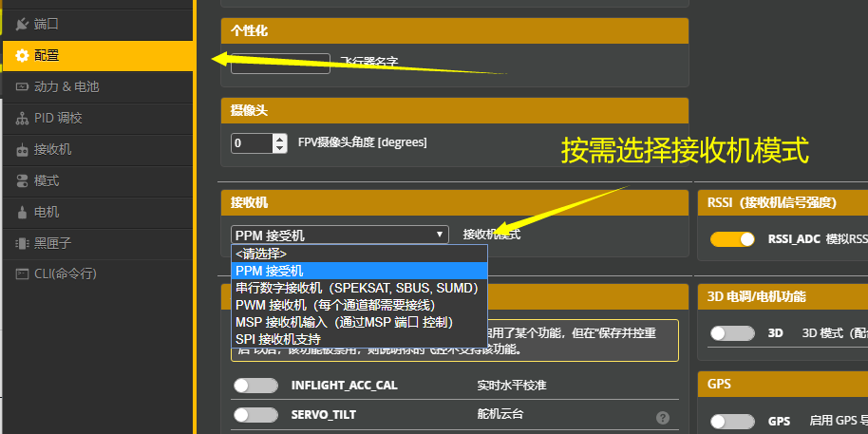Click the terminal icon for CLI(命令行)
Viewport: 868px width, 434px height.
coord(22,274)
